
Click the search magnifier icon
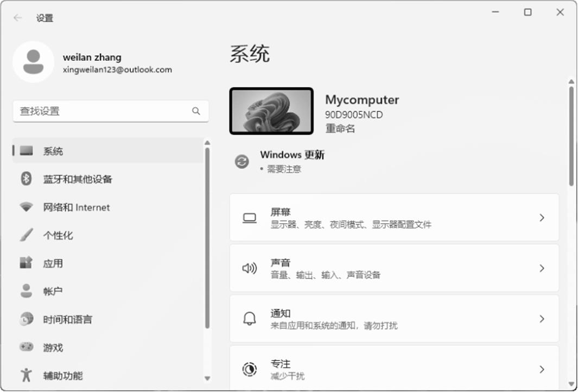(x=196, y=111)
